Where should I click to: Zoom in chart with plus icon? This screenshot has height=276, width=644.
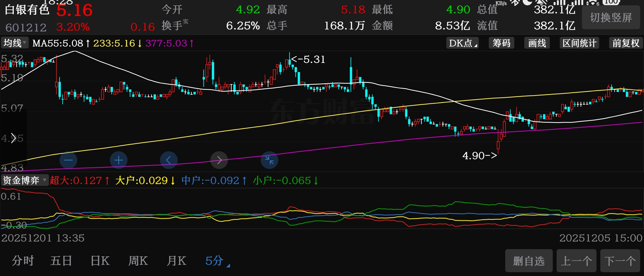point(119,160)
